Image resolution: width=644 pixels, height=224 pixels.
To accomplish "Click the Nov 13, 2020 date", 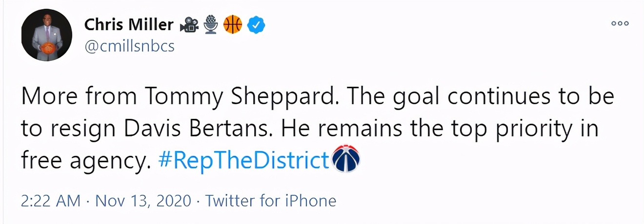I will tap(143, 200).
